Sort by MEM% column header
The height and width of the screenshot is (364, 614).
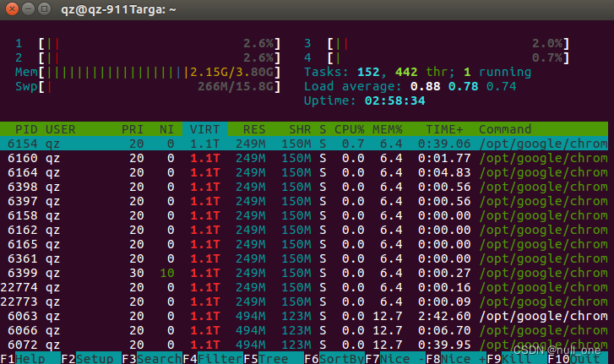[388, 129]
